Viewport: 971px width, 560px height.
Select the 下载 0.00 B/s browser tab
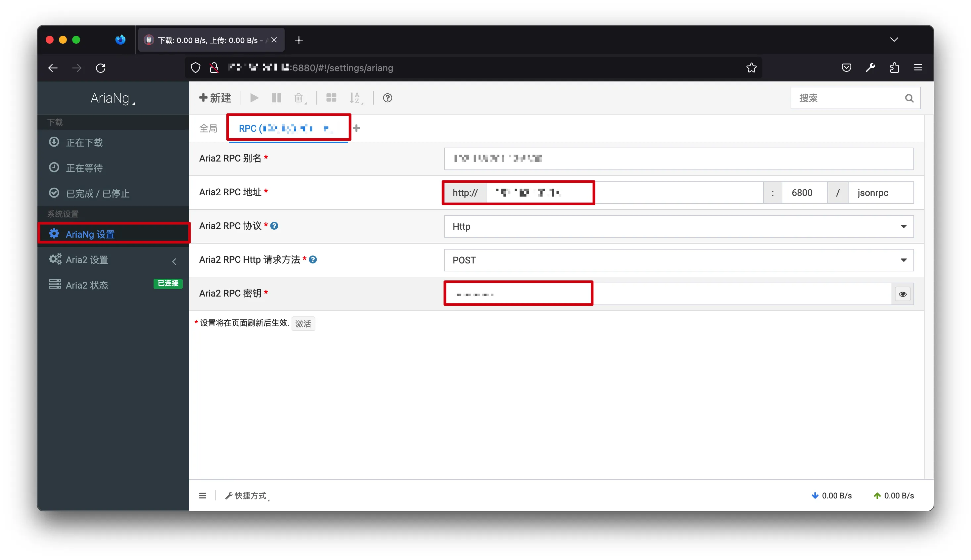pos(211,40)
